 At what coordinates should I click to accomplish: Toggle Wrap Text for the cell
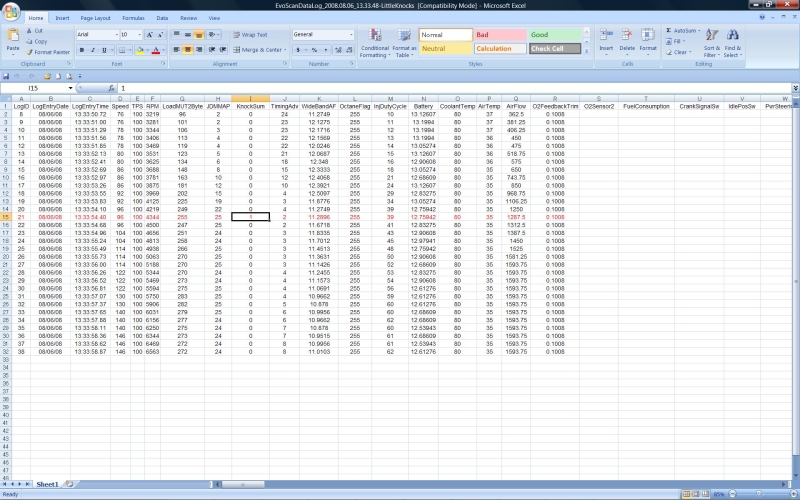click(x=251, y=34)
